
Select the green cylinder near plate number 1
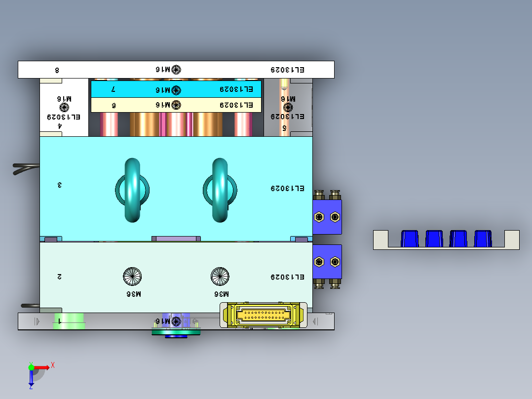pyautogui.click(x=69, y=321)
